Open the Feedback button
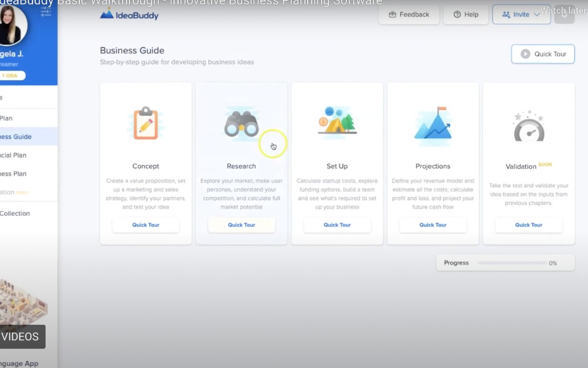The width and height of the screenshot is (588, 368). point(409,14)
